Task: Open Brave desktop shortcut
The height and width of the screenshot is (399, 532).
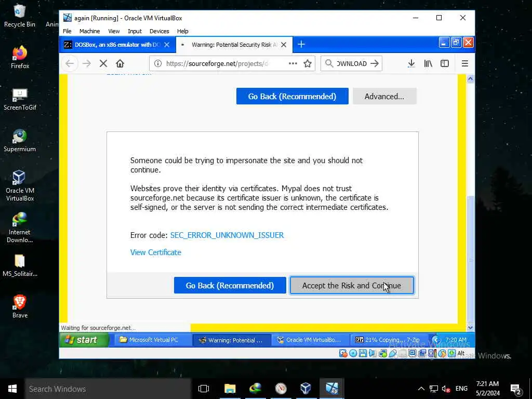Action: coord(20,307)
